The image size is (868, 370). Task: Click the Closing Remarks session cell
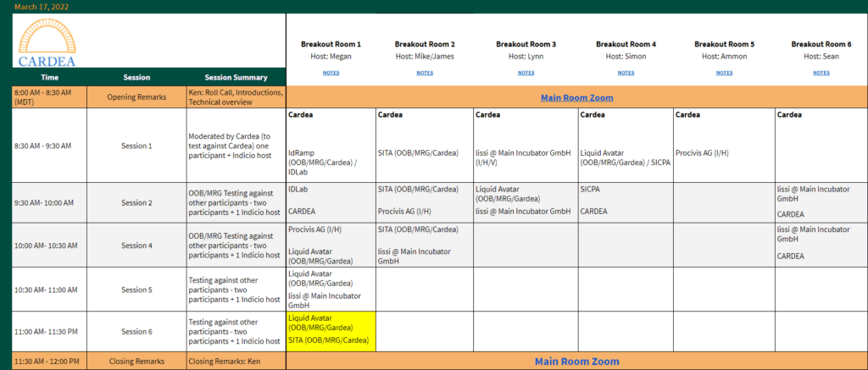[x=136, y=362]
